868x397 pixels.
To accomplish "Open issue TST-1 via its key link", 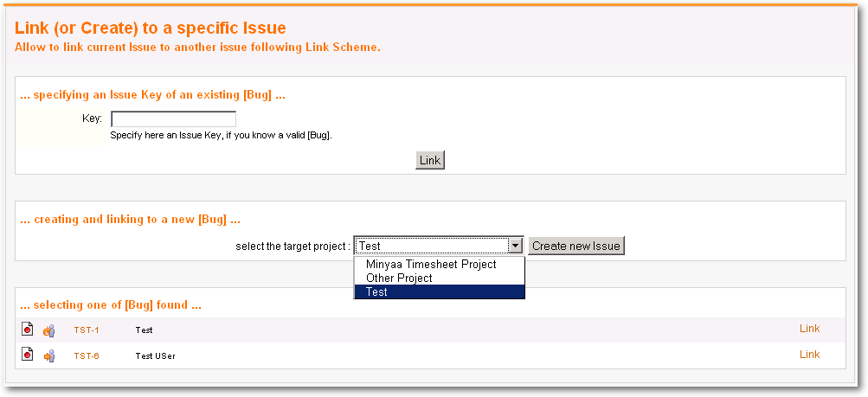I will (87, 330).
